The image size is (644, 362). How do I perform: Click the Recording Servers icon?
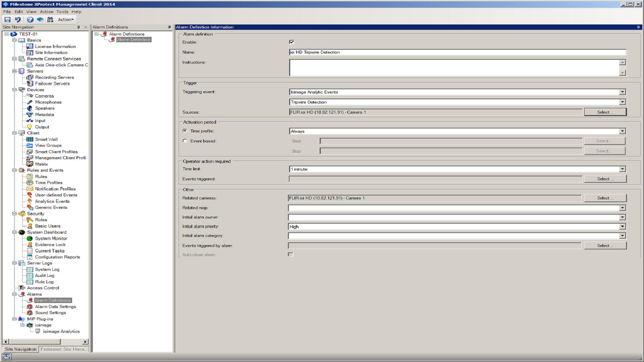(30, 77)
